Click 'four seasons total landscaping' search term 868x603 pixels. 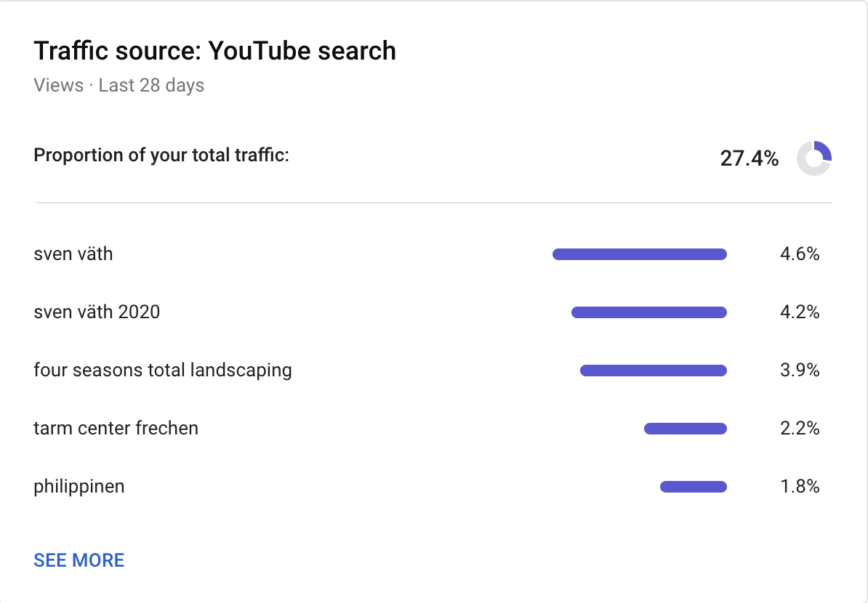pos(163,371)
